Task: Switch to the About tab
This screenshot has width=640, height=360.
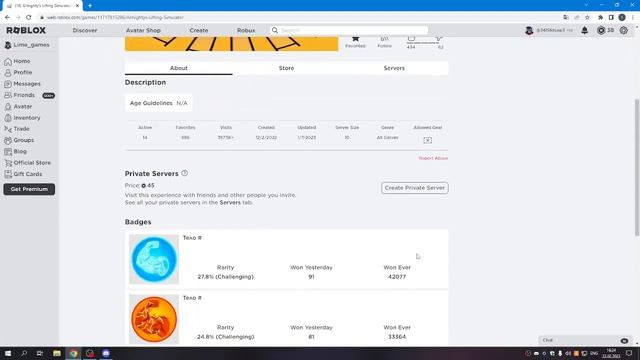Action: pos(179,68)
